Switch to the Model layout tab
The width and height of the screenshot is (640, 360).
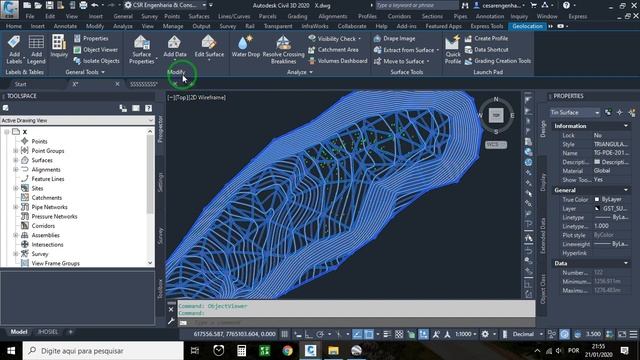(19, 332)
